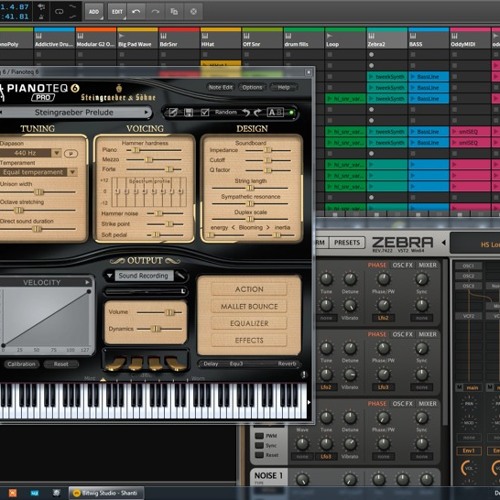Image resolution: width=500 pixels, height=500 pixels.
Task: Toggle the Equ3 effect switch in Pianoteq
Action: point(236,364)
